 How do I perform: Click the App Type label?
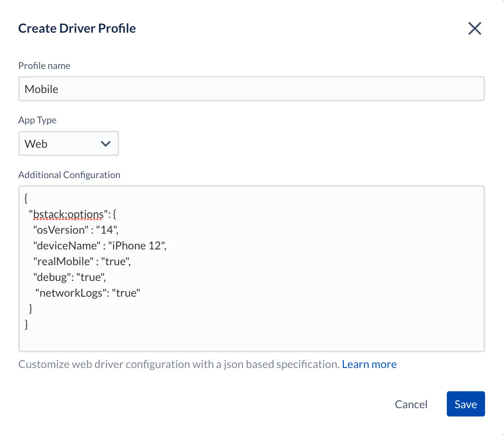37,120
